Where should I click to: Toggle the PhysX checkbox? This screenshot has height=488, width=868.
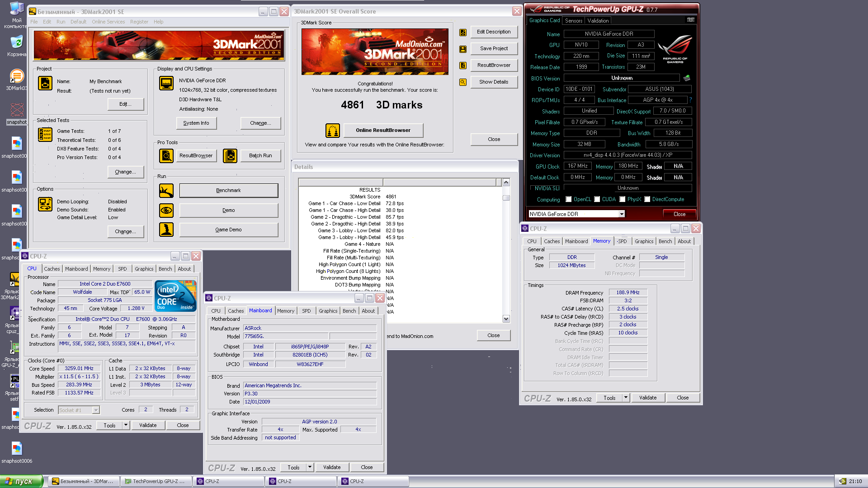[x=623, y=199]
